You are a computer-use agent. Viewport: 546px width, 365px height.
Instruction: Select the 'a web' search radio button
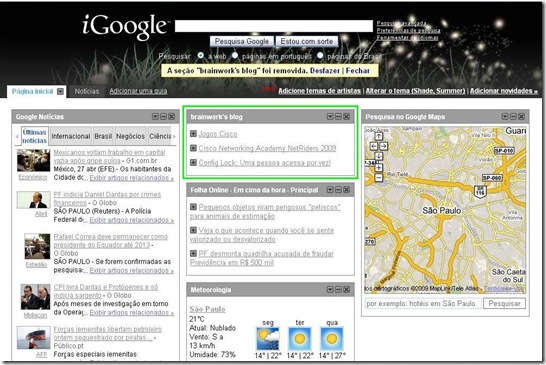click(201, 55)
